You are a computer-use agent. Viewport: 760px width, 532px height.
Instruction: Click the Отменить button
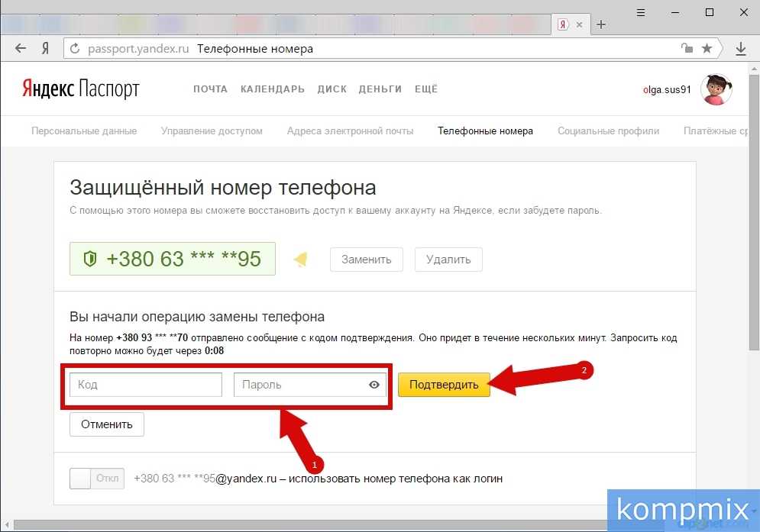pyautogui.click(x=107, y=424)
